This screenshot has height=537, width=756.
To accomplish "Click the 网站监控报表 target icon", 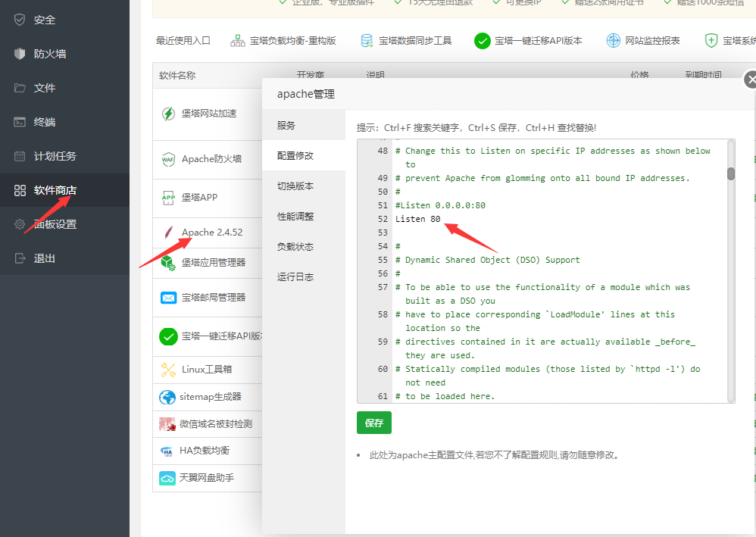I will (x=614, y=41).
